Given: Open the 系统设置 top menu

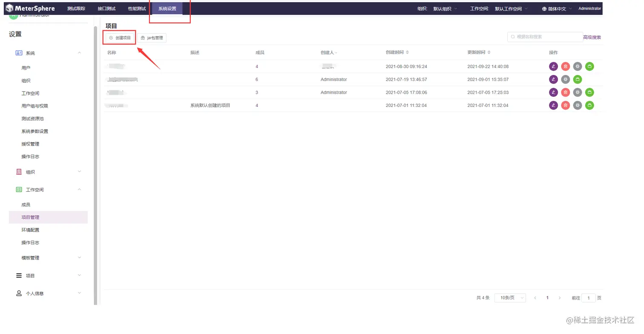Looking at the screenshot, I should point(167,9).
